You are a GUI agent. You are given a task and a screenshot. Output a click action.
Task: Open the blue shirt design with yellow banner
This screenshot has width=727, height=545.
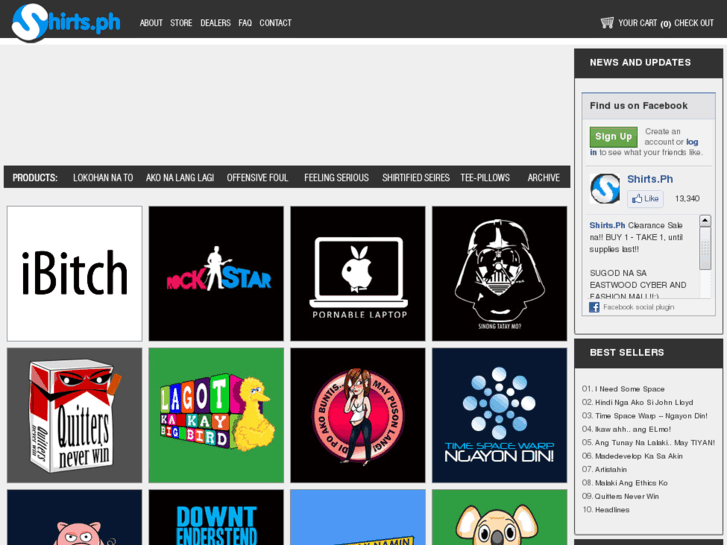click(358, 517)
